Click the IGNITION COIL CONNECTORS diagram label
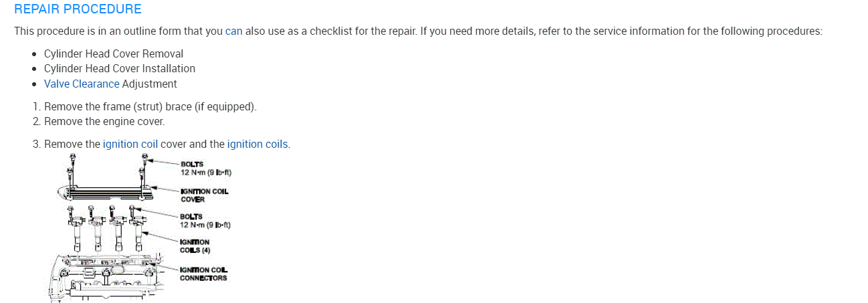The height and width of the screenshot is (303, 868). pyautogui.click(x=203, y=274)
